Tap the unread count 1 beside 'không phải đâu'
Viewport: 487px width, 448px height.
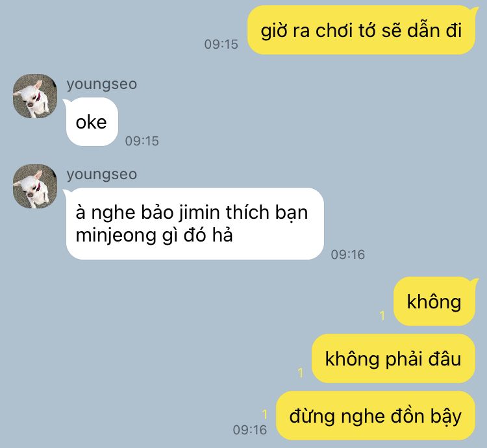point(301,373)
